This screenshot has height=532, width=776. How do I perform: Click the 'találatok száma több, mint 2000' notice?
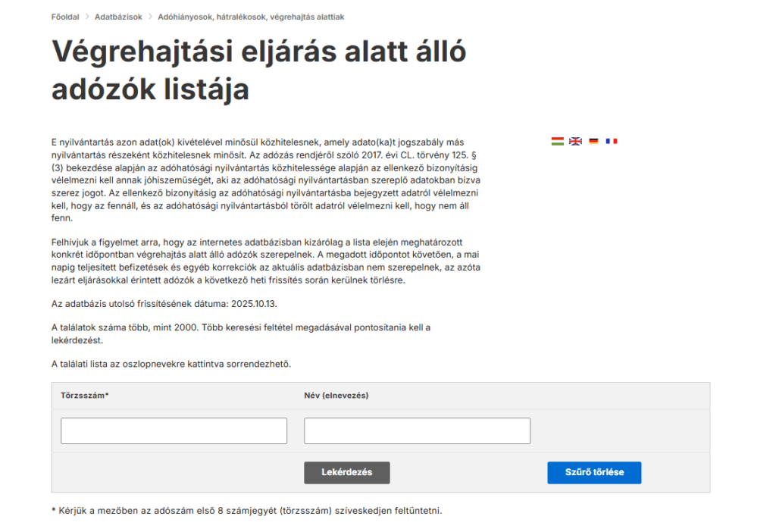(x=240, y=333)
